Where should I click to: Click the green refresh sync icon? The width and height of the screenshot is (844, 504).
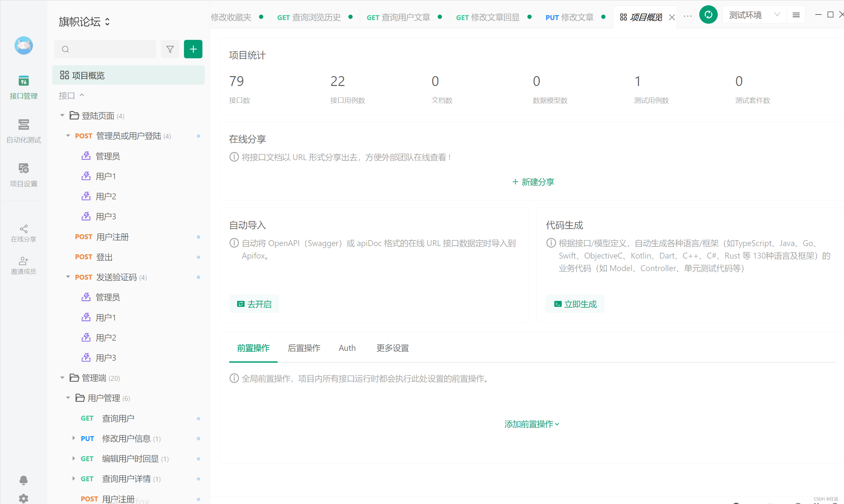708,14
